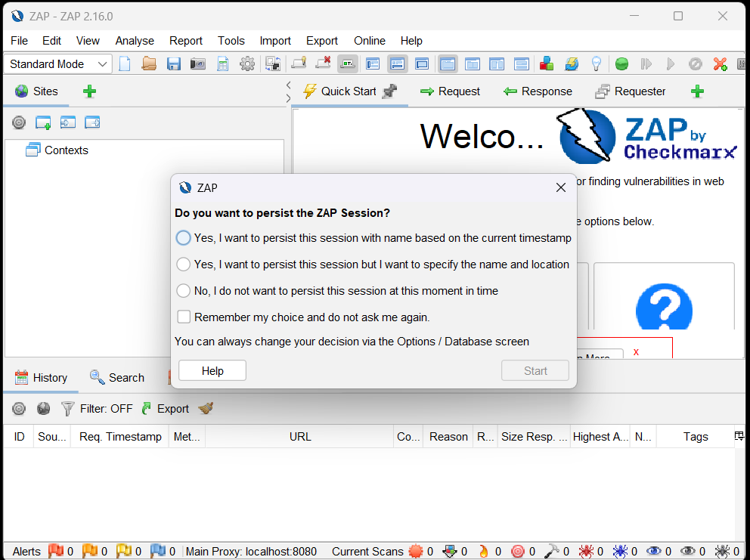Switch to the Requester tab
Viewport: 750px width, 560px height.
pos(631,91)
